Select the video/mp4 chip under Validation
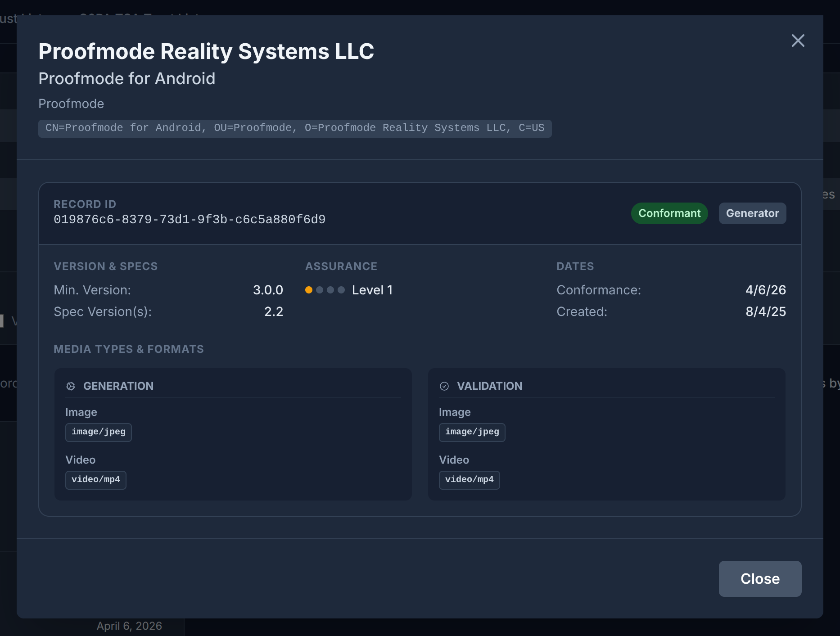Viewport: 840px width, 636px height. (x=470, y=480)
